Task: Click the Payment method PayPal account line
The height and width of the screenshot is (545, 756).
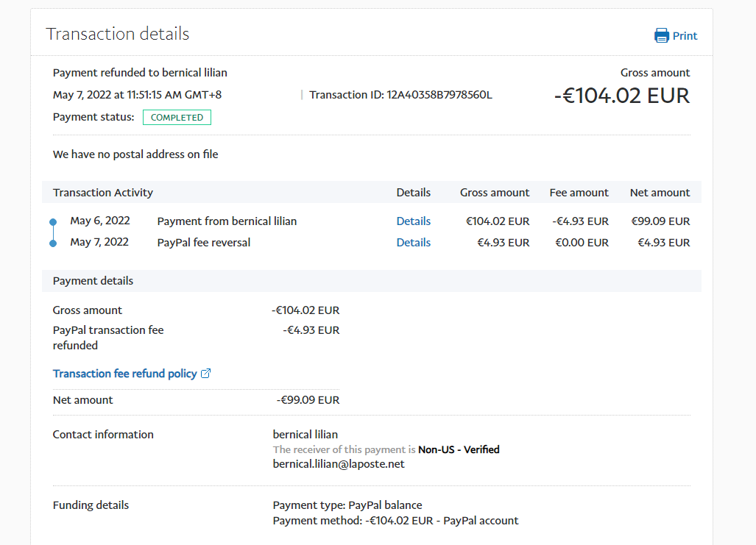Action: coord(395,521)
